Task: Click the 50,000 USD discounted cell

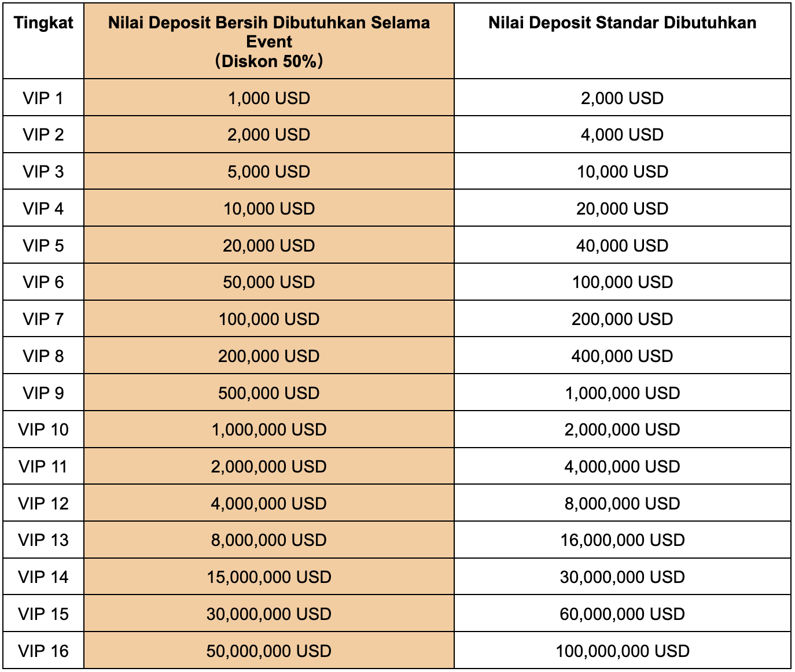Action: [x=269, y=282]
